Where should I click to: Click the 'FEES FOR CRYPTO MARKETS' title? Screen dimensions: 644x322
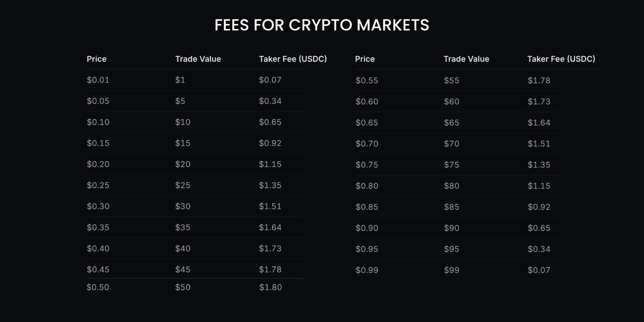tap(322, 25)
